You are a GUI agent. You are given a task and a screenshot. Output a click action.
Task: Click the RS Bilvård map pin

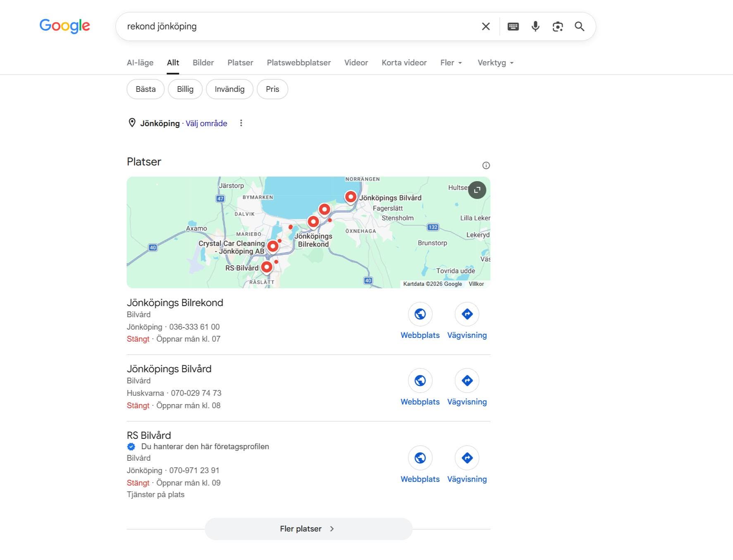point(267,267)
